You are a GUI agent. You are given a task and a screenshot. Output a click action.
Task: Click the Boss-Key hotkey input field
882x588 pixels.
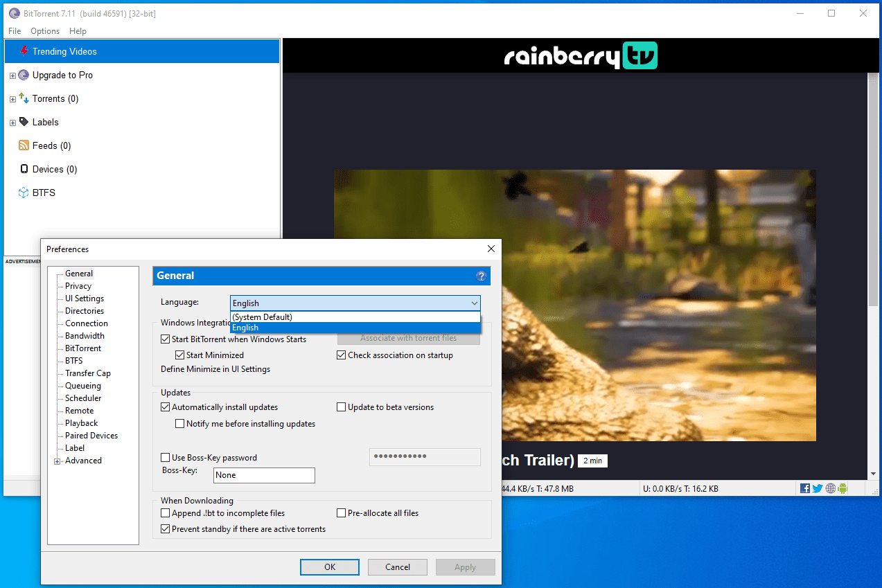[x=264, y=475]
